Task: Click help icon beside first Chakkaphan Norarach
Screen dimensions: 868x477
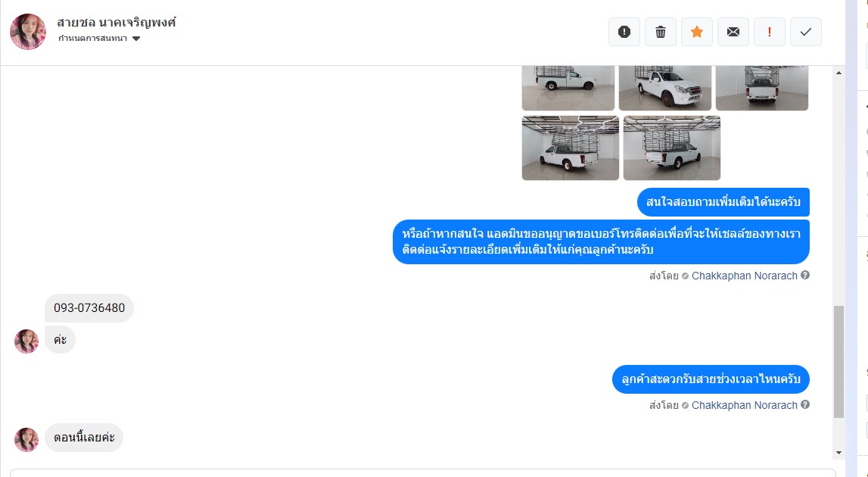Action: point(805,275)
